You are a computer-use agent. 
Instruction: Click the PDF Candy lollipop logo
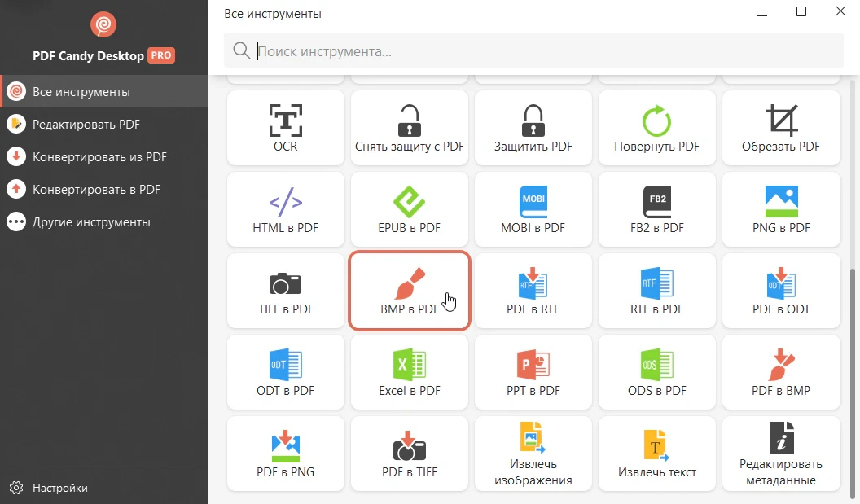(x=103, y=24)
